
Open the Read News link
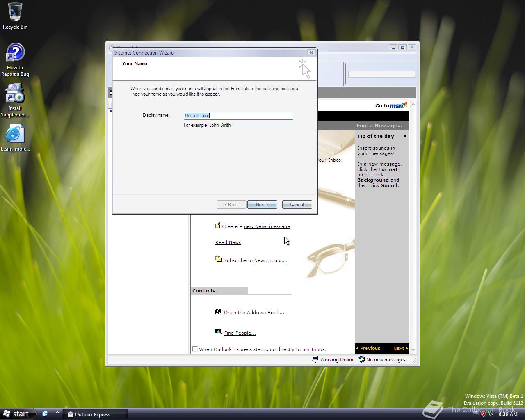228,242
